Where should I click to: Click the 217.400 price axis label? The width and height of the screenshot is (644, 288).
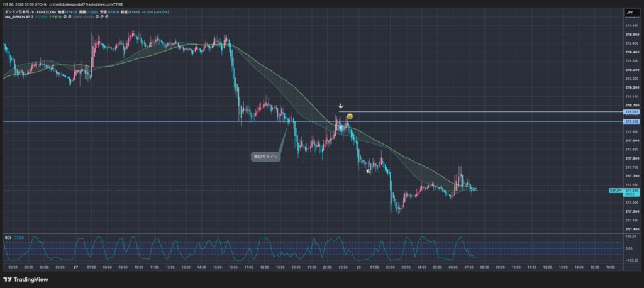coord(631,229)
